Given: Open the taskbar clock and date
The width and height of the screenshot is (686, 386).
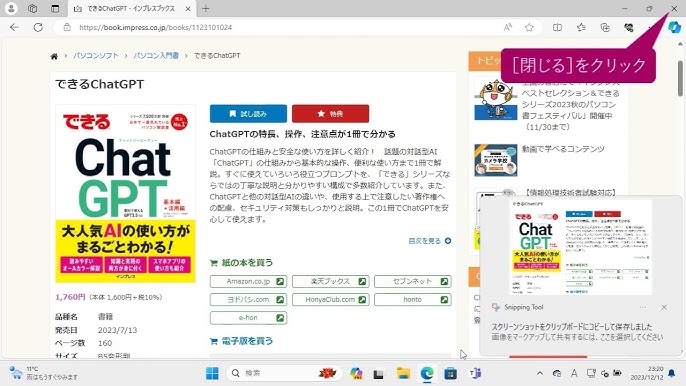Looking at the screenshot, I should [x=647, y=373].
